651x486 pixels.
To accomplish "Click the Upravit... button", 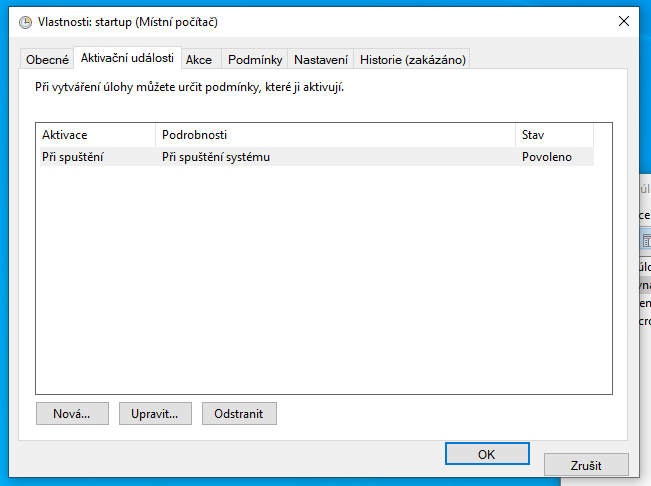I will (155, 413).
